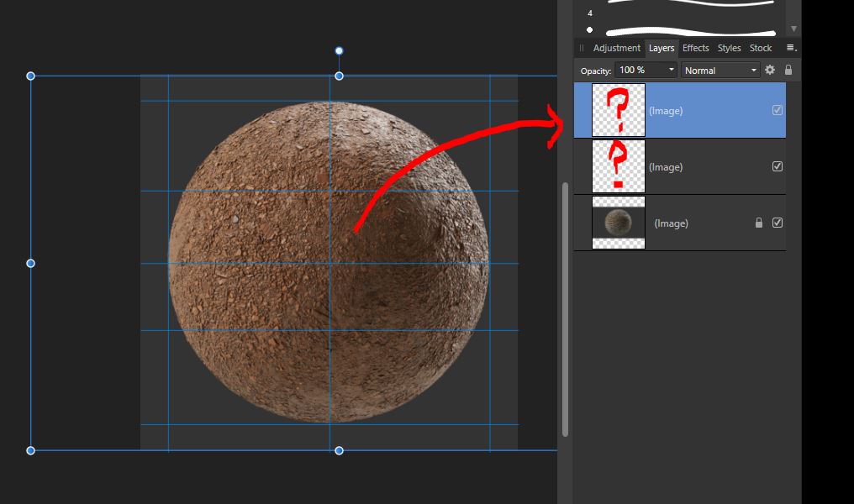Open the Layers panel hamburger menu
Screen dimensions: 854x504
tap(791, 48)
